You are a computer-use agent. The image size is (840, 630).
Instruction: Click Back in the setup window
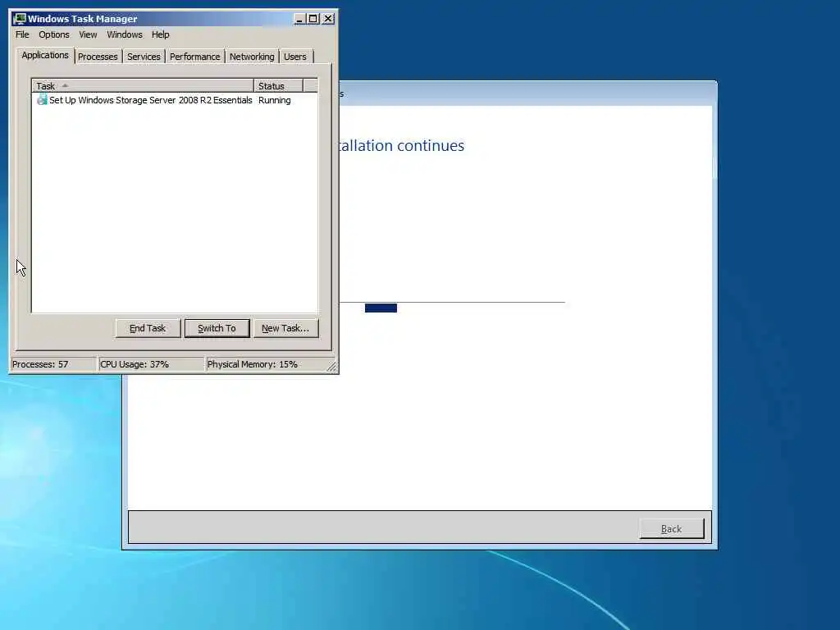tap(671, 529)
